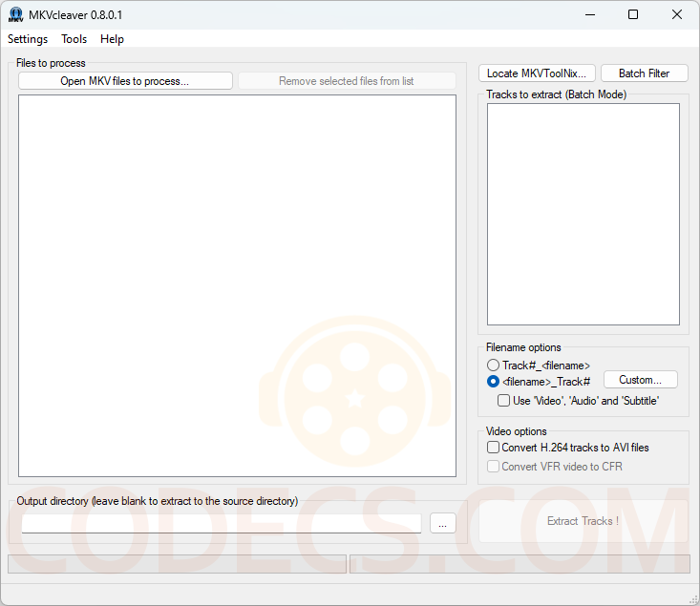Click inside Tracks to extract list box
Image resolution: width=700 pixels, height=606 pixels.
583,214
